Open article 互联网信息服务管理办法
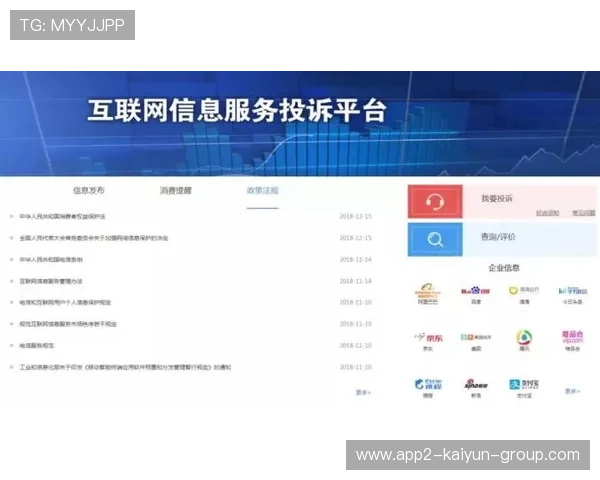600x480 pixels. (x=51, y=281)
